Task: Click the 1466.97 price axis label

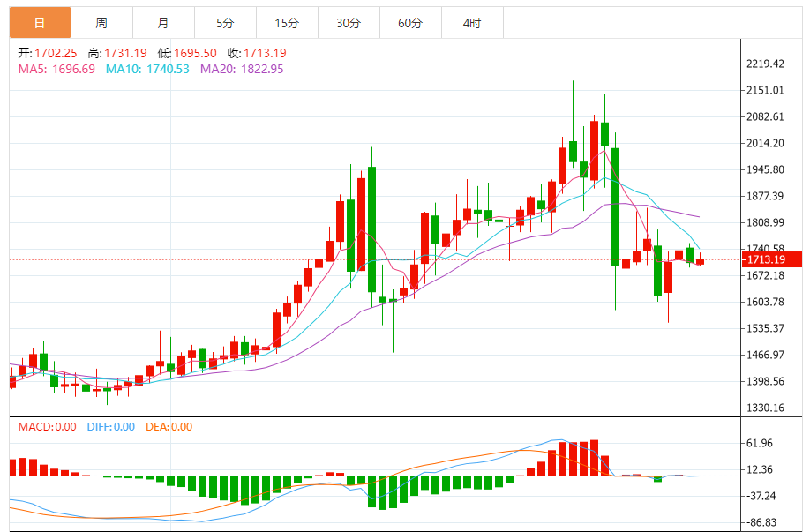Action: [765, 355]
